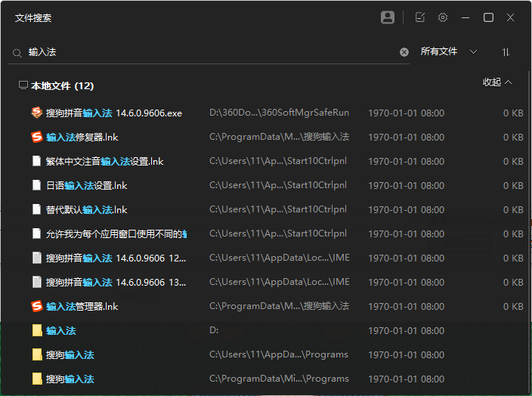Click 0 KB size of 输入法修复器.lnk row

(513, 137)
